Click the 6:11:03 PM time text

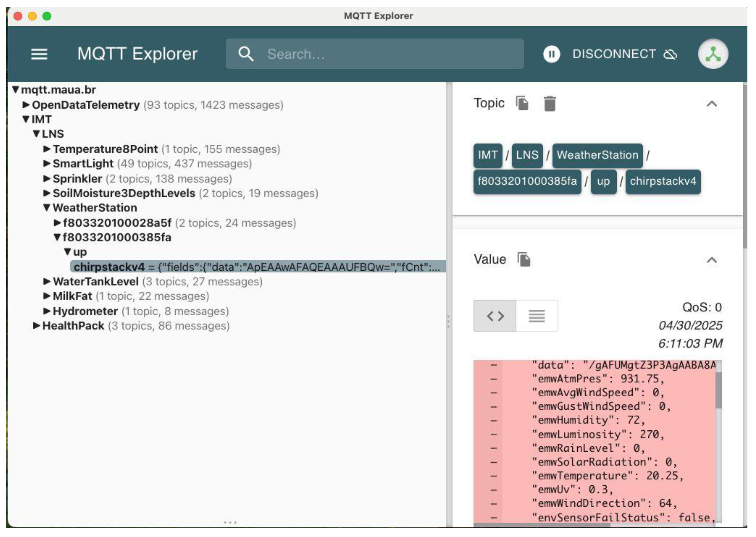[690, 344]
